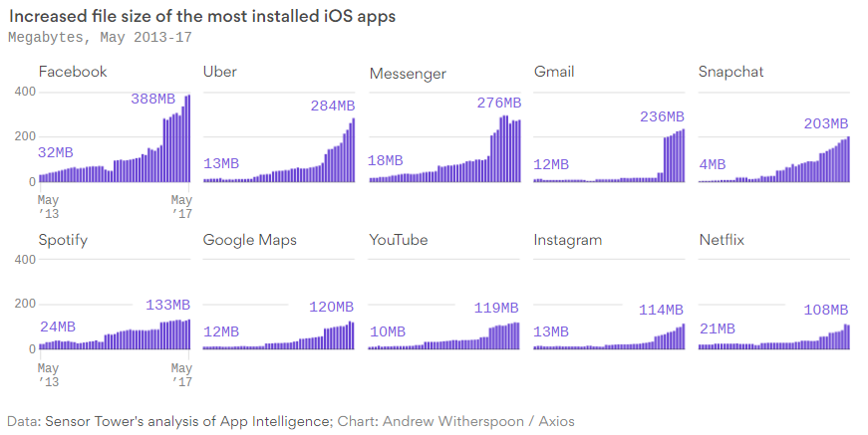Click the Andrew Witherspoon / Axios credit

pyautogui.click(x=478, y=421)
